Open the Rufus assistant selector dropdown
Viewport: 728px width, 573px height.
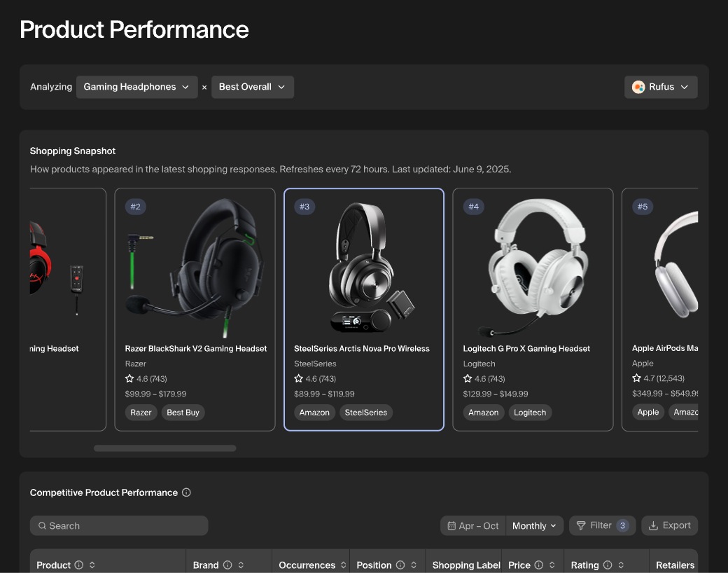coord(660,87)
